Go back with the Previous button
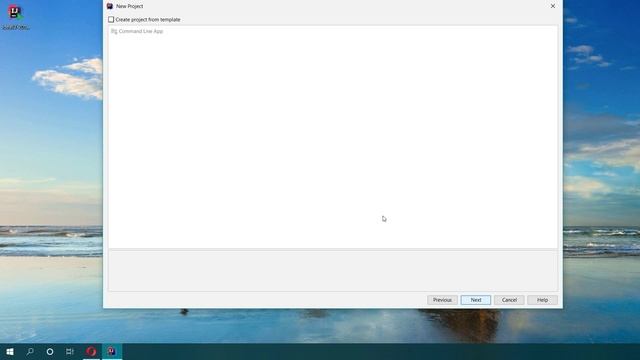 (x=442, y=300)
